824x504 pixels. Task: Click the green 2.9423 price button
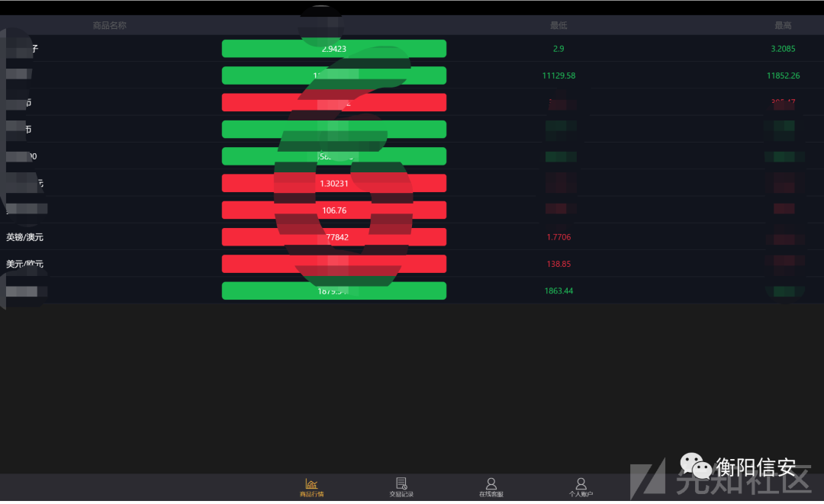pyautogui.click(x=334, y=49)
